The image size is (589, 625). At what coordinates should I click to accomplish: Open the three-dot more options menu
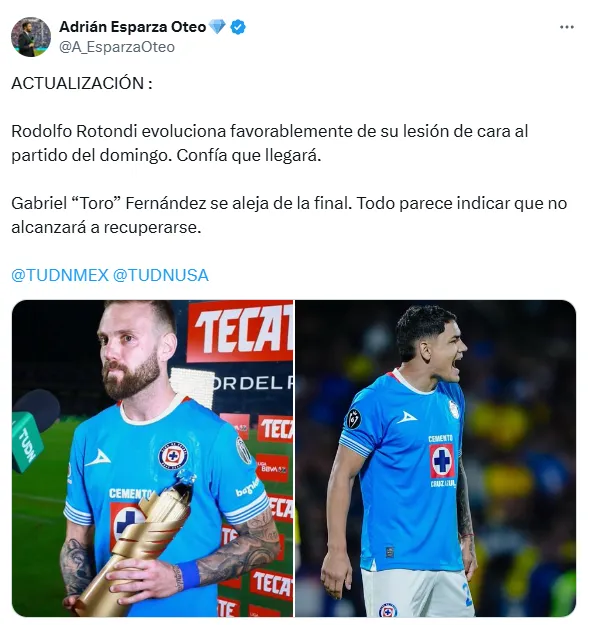pos(566,27)
